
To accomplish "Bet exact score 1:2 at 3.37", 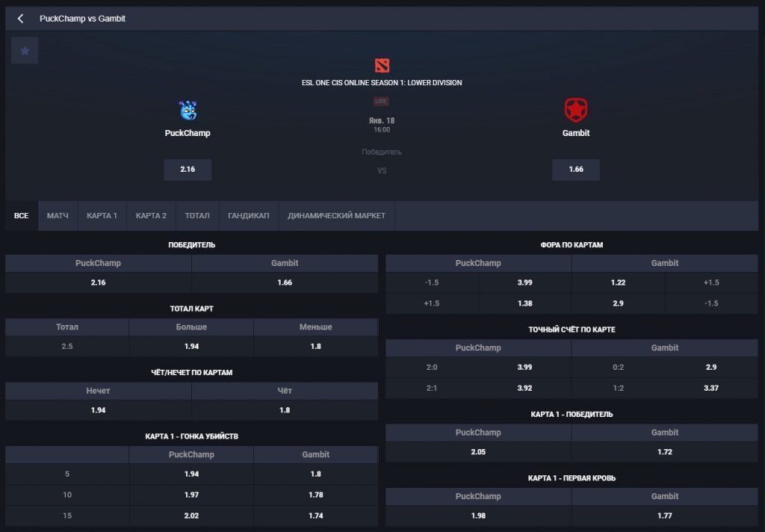I will [711, 389].
